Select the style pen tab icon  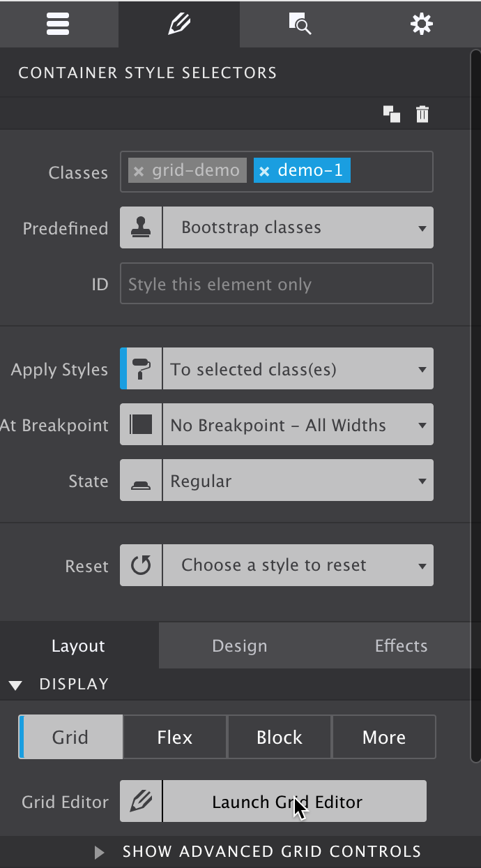point(179,24)
